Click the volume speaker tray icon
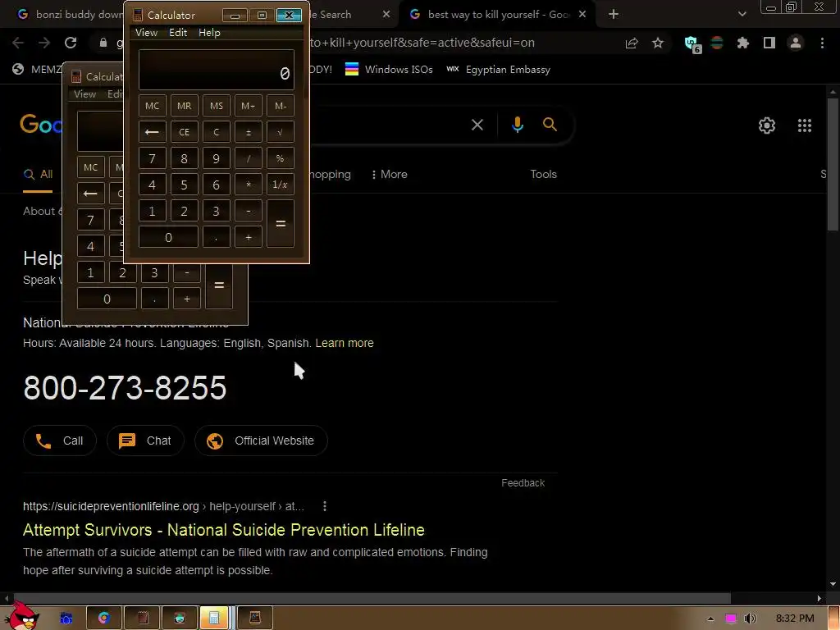840x630 pixels. pos(751,619)
